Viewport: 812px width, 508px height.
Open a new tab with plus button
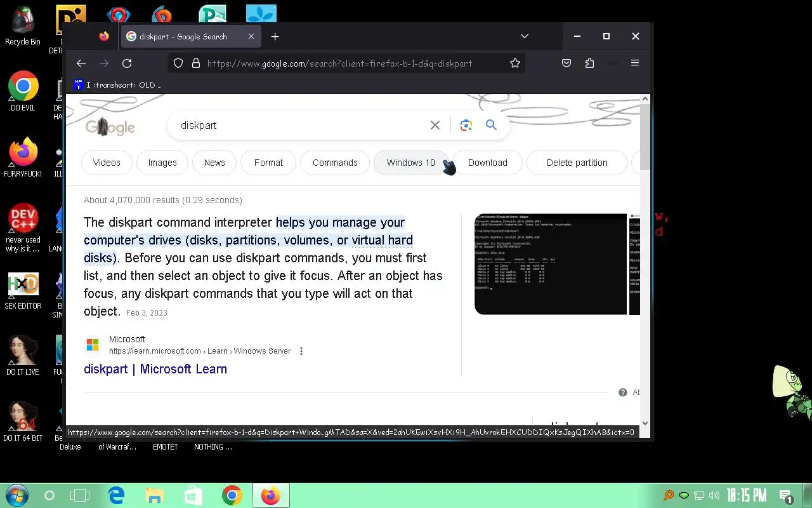[x=275, y=37]
